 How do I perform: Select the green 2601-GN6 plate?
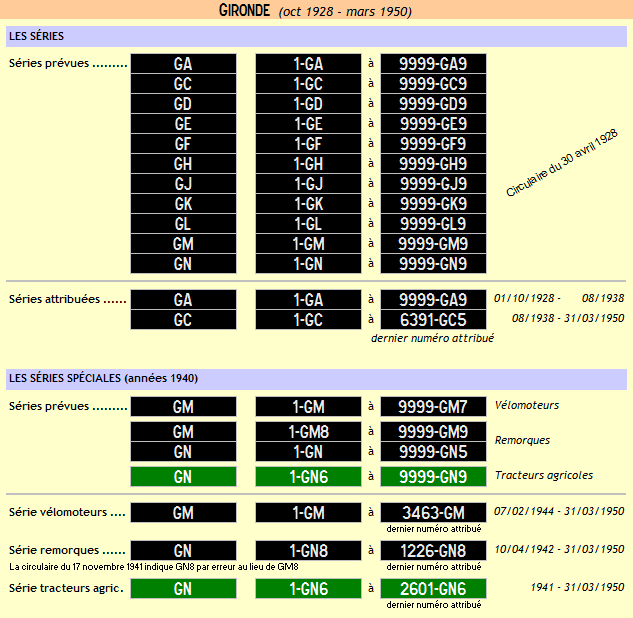click(433, 589)
